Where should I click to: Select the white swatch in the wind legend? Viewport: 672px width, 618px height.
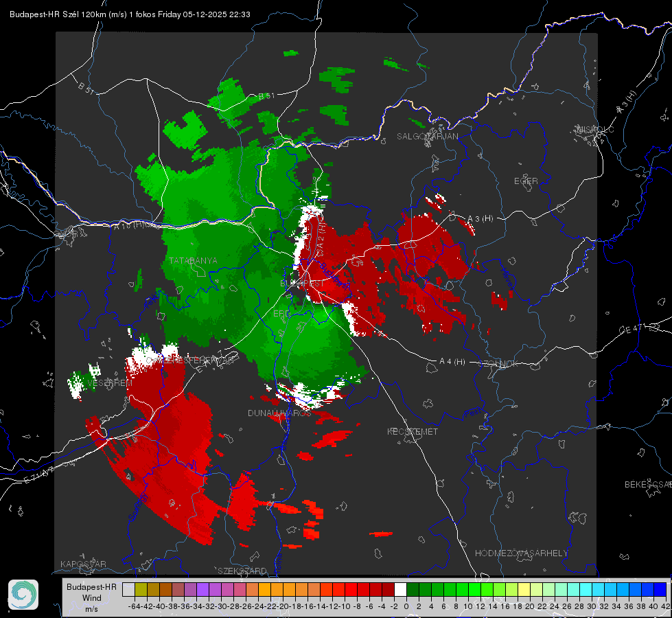401,589
